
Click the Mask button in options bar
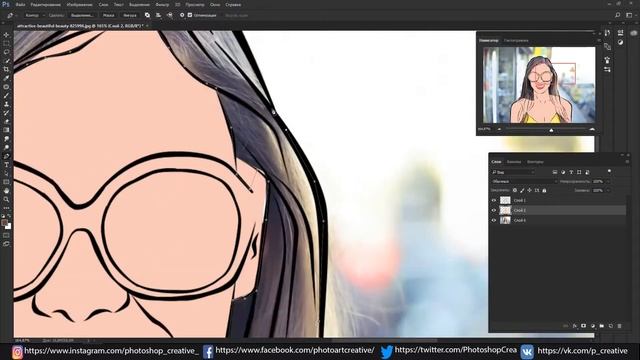[x=109, y=16]
